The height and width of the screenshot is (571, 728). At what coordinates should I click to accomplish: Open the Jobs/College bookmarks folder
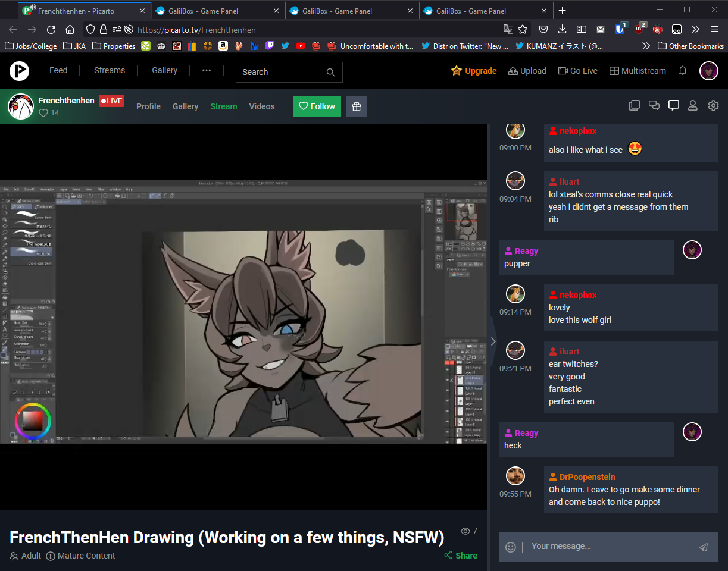pos(30,46)
